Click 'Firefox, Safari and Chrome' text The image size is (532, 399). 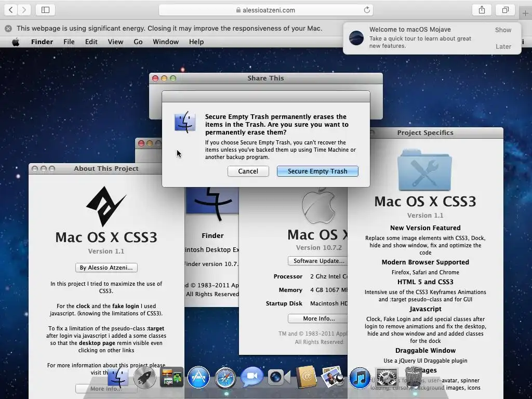coord(425,272)
